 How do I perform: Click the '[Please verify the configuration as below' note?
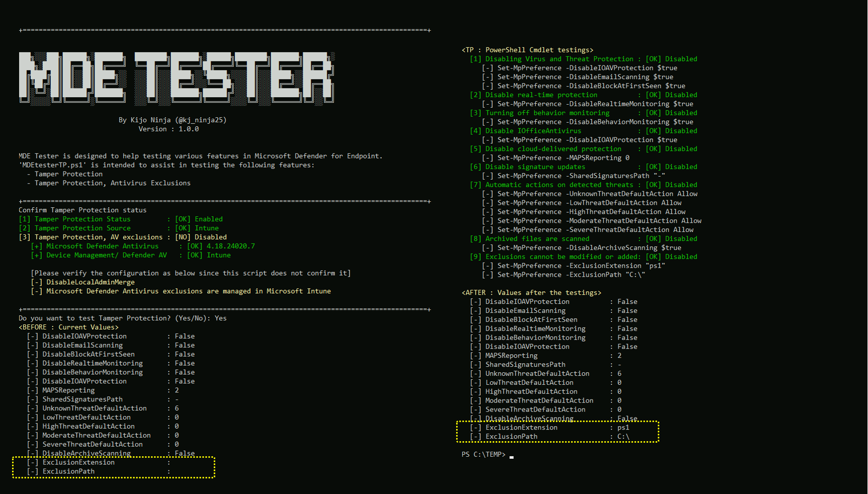[x=191, y=273]
